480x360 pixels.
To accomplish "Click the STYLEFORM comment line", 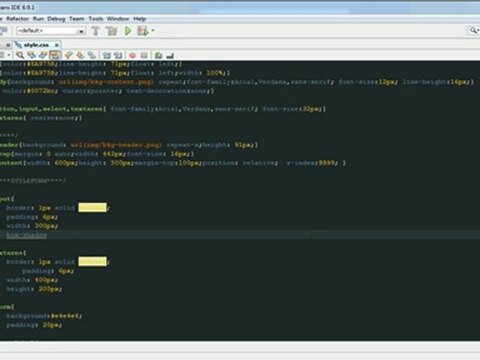I will pos(33,181).
